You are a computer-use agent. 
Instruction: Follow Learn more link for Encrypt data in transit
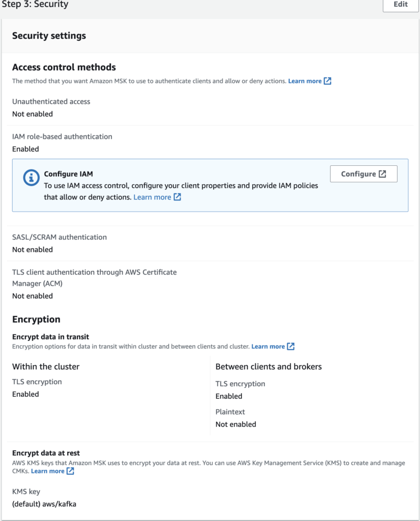point(268,346)
